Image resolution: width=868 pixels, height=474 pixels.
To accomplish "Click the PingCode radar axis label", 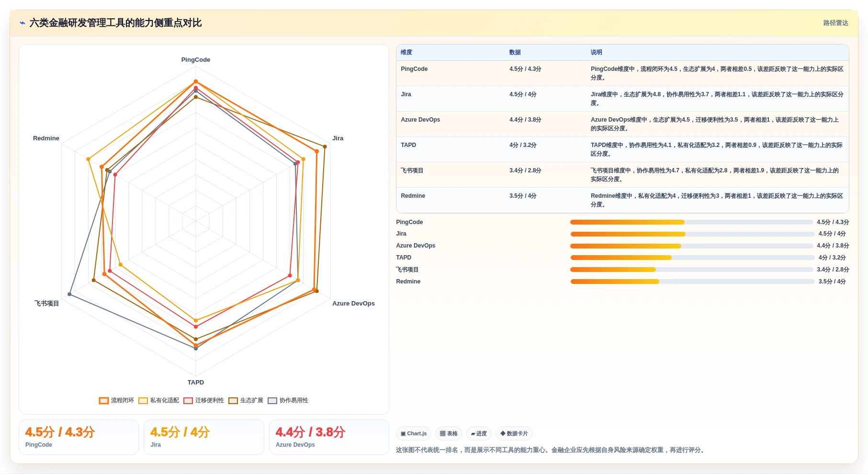I will [196, 60].
